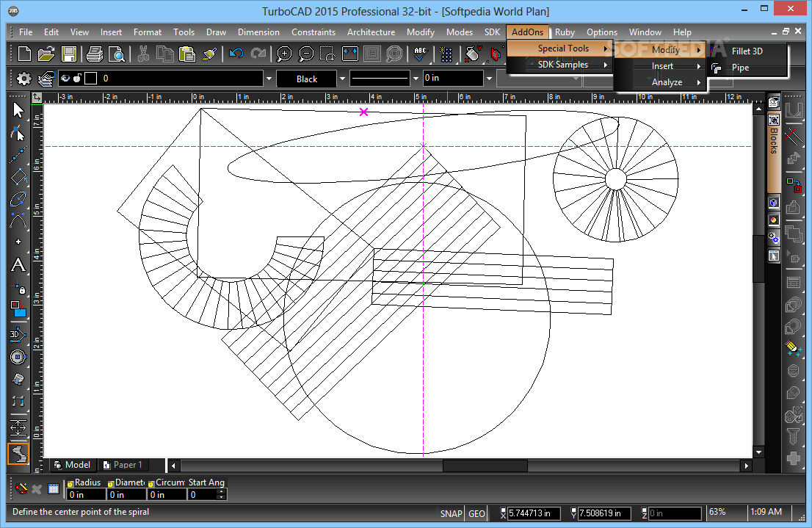Click the Format Painter brush icon
The width and height of the screenshot is (812, 528).
[x=210, y=54]
